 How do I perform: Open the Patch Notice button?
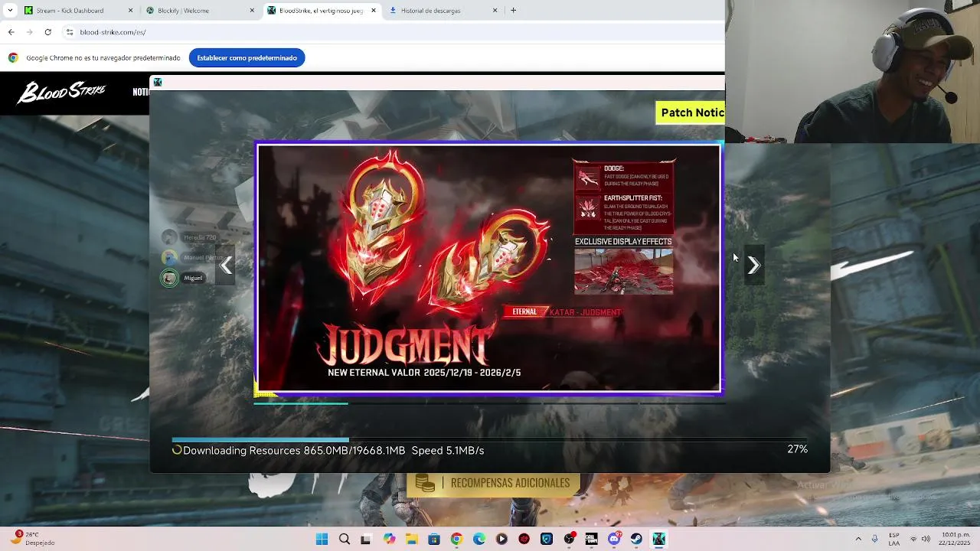pyautogui.click(x=690, y=112)
